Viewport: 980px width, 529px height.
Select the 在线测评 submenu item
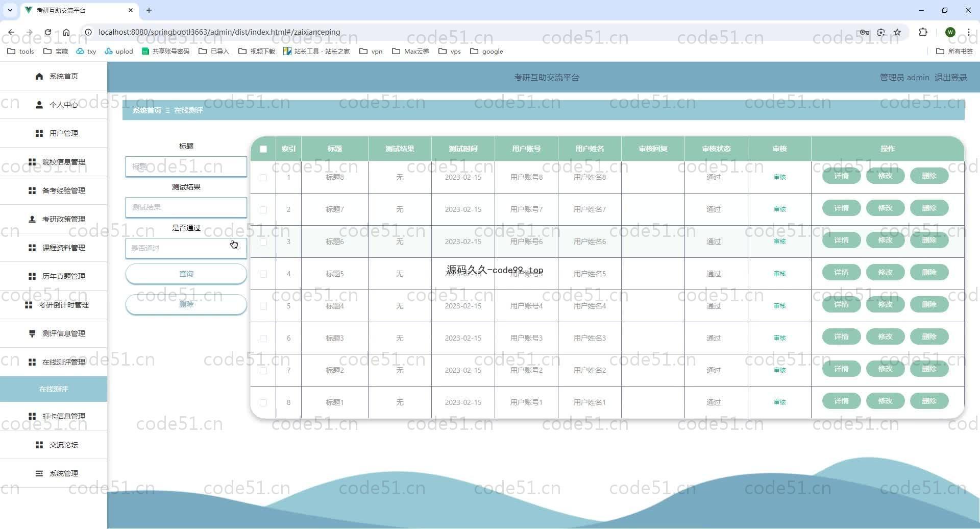click(x=54, y=389)
